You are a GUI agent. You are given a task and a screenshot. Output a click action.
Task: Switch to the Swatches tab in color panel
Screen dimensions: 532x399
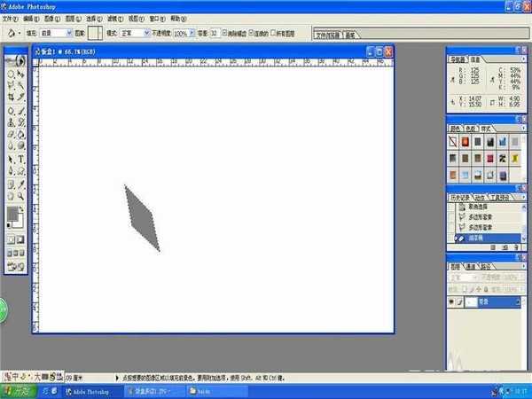(x=473, y=129)
